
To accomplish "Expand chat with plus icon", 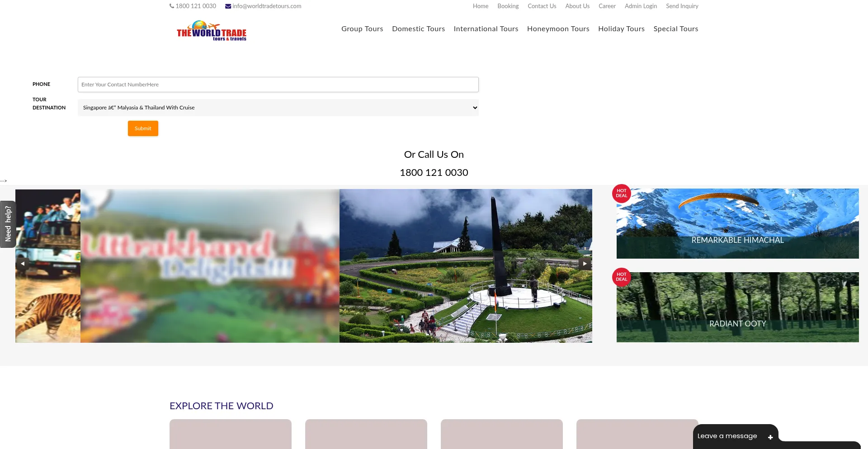I will point(770,437).
